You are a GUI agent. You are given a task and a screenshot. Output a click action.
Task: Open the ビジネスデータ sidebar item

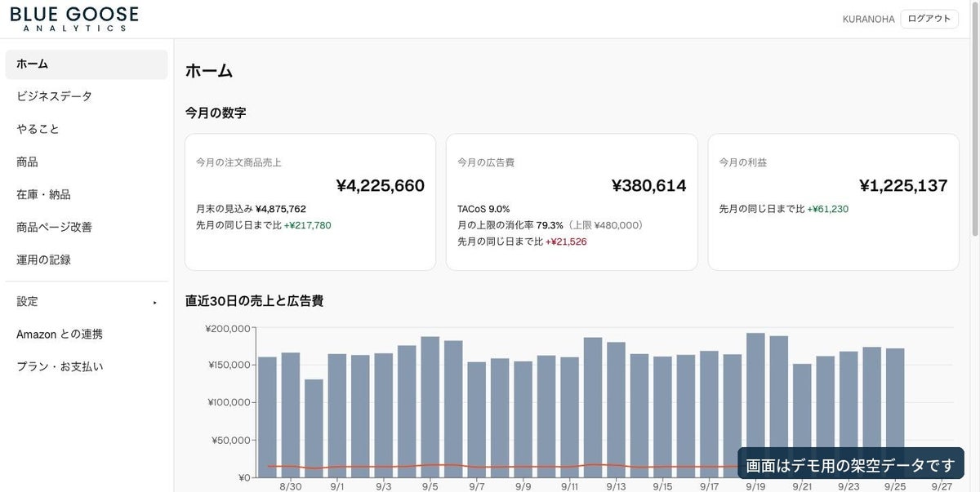pos(87,96)
